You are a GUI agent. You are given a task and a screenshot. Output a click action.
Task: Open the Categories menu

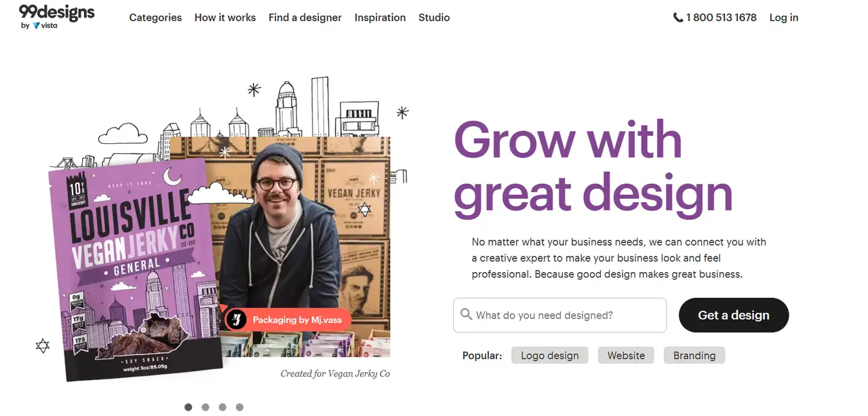pyautogui.click(x=155, y=18)
